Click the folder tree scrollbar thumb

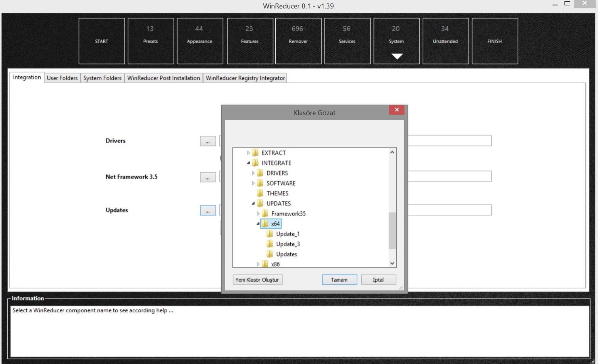click(x=392, y=231)
